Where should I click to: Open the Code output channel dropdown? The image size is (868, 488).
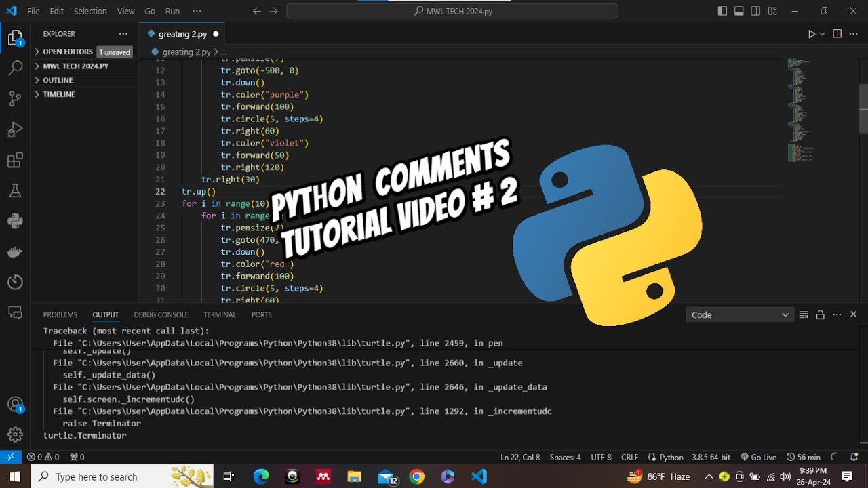coord(739,314)
